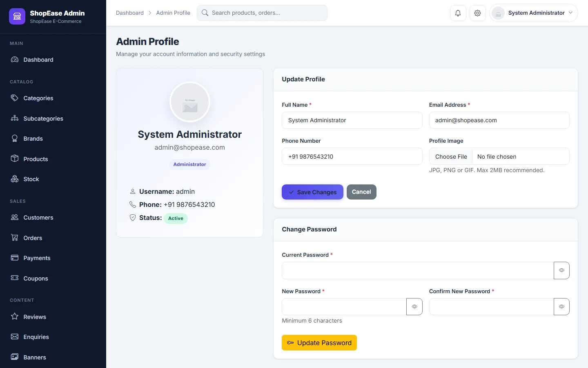Viewport: 588px width, 368px height.
Task: Show the Current Password text
Action: click(x=561, y=270)
